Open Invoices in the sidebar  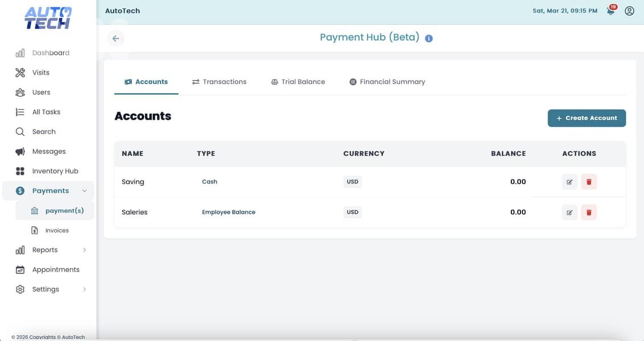point(56,230)
